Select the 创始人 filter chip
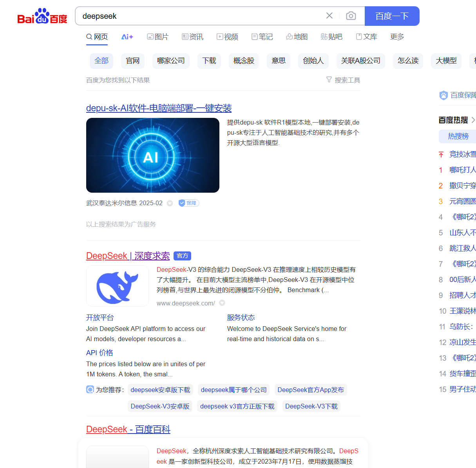The width and height of the screenshot is (476, 468). click(x=313, y=61)
